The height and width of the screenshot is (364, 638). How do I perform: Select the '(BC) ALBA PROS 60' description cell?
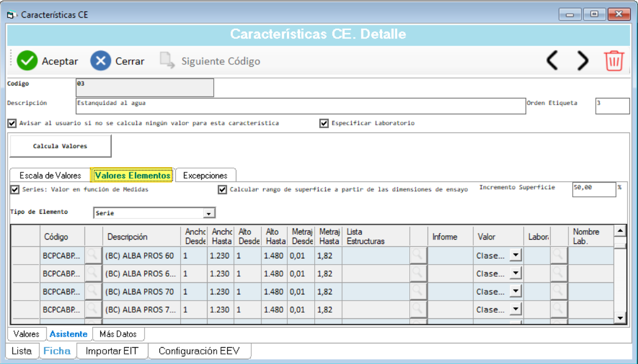pyautogui.click(x=142, y=255)
